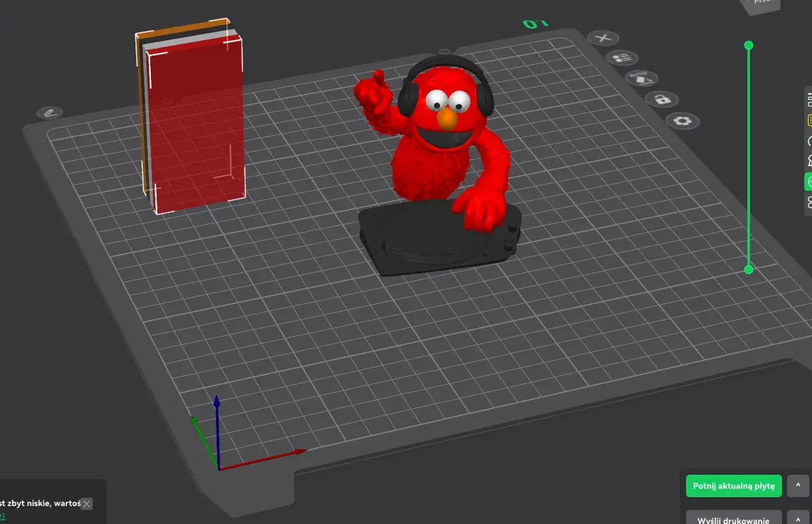Screen dimensions: 812x524
Task: Expand the arrow next to Wyślij drukowanie
Action: point(798,518)
